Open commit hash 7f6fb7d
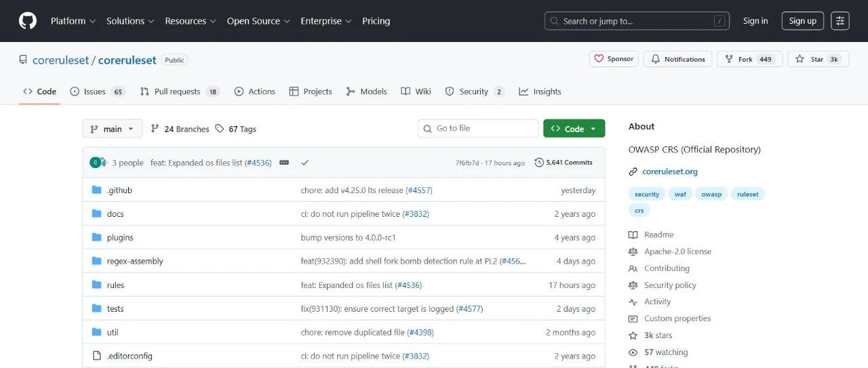Image resolution: width=868 pixels, height=368 pixels. 467,163
